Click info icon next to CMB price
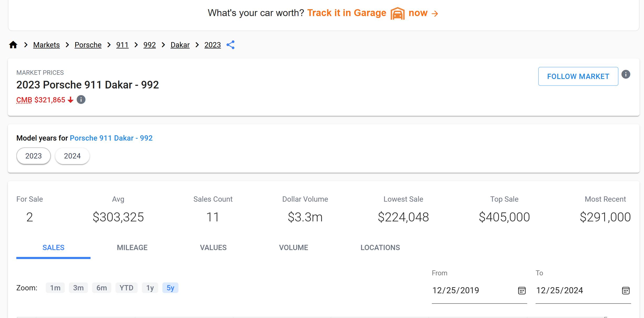 tap(81, 100)
